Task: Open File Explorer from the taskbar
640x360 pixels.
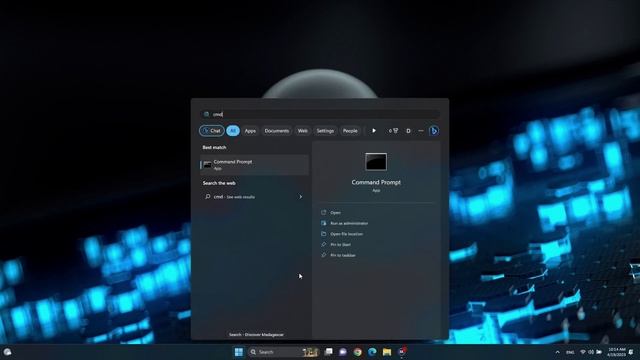Action: click(x=387, y=352)
